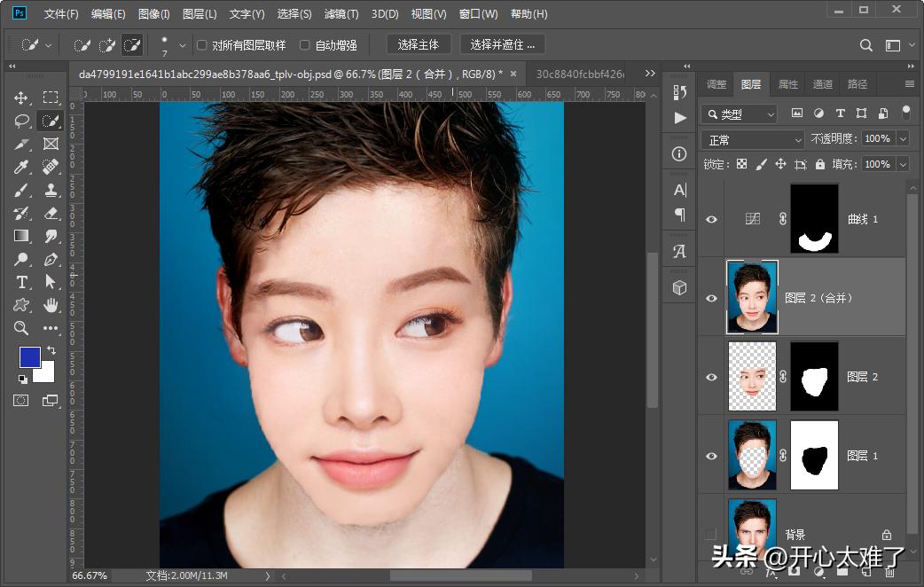Open the blend mode 正常 dropdown

752,140
